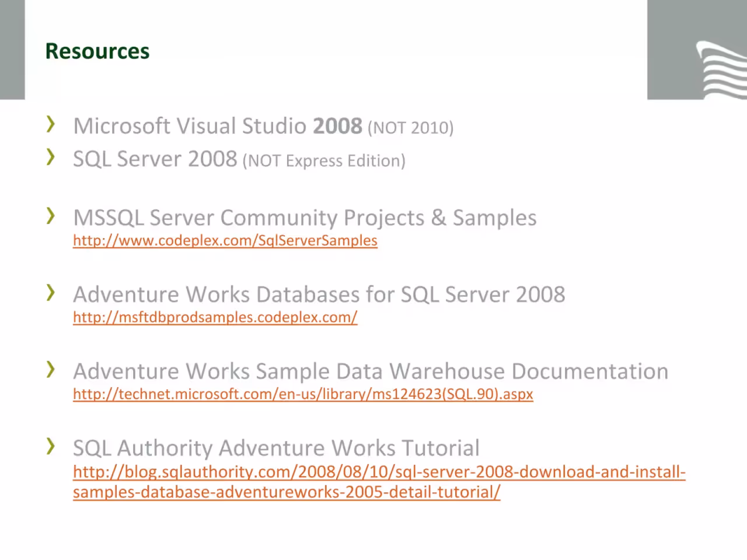This screenshot has width=747, height=560.
Task: Click the (NOT Express Edition) note
Action: tap(324, 160)
